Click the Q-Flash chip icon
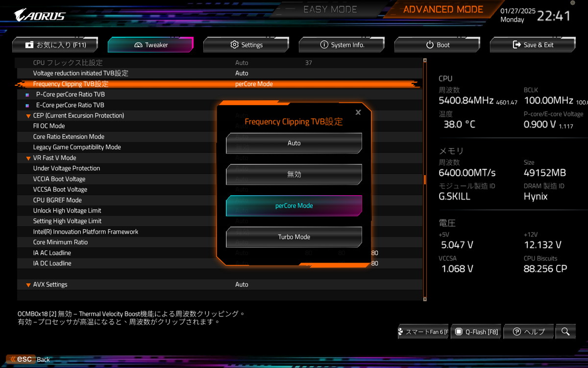Viewport: 588px width, 368px height. click(x=459, y=332)
